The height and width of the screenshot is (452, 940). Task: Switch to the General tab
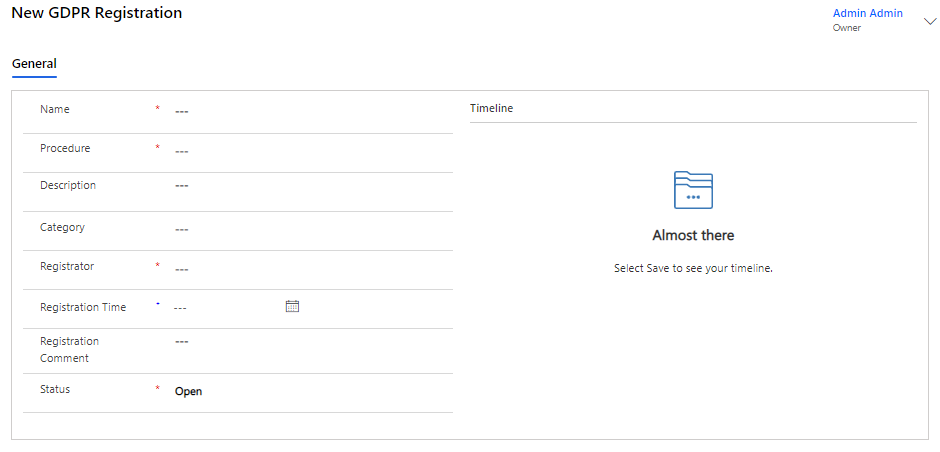(34, 64)
